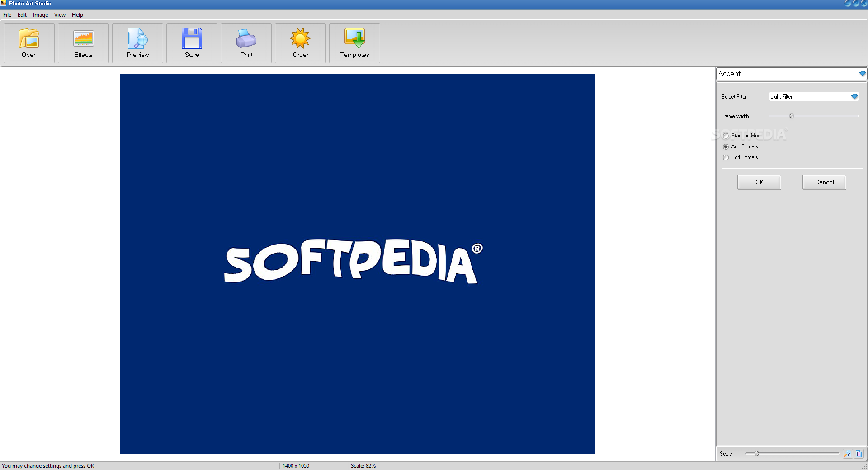Screen dimensions: 868x470
Task: Select the Add Borders radio option
Action: (726, 146)
